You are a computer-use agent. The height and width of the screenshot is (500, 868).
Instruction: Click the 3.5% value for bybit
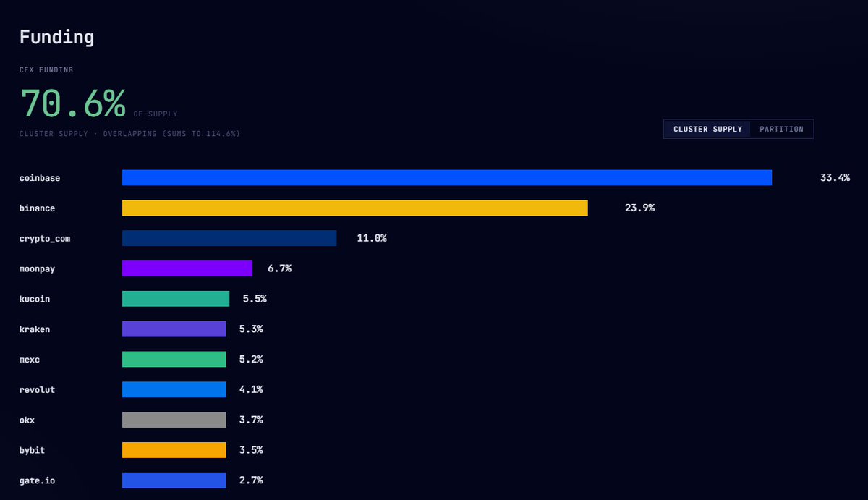[x=250, y=450]
